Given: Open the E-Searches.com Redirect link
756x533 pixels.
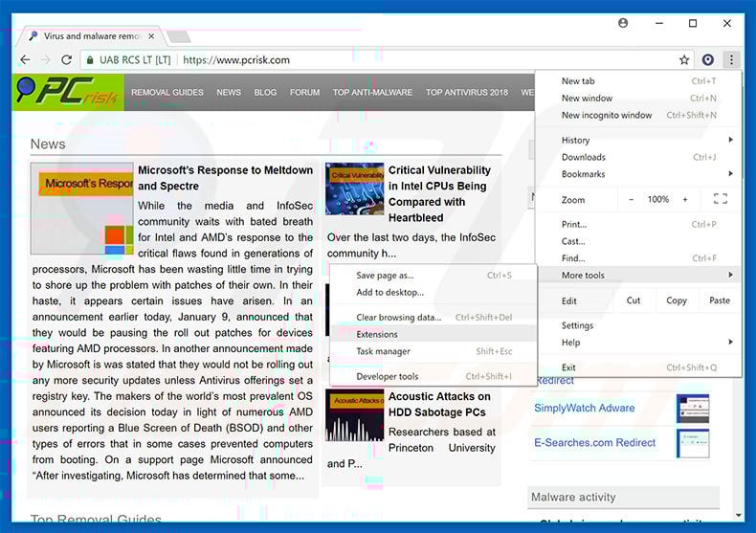Looking at the screenshot, I should point(594,442).
